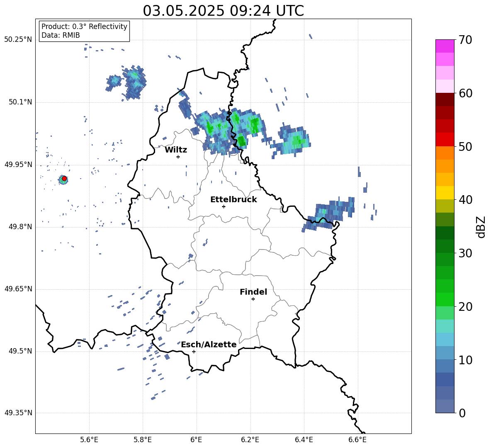Click the 50.25°N latitude label
The image size is (491, 448).
coord(18,40)
